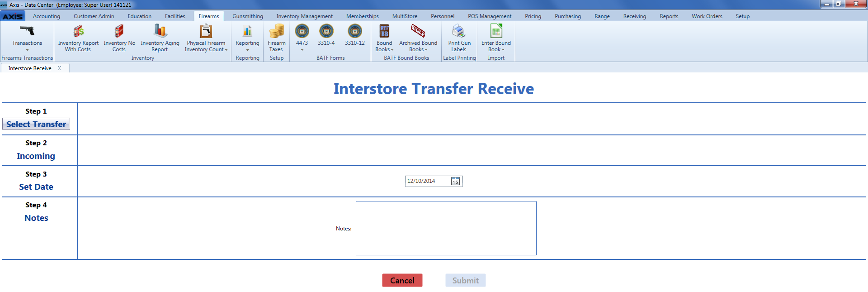Open the Pricing ribbon tab
The height and width of the screenshot is (292, 868).
(x=533, y=16)
